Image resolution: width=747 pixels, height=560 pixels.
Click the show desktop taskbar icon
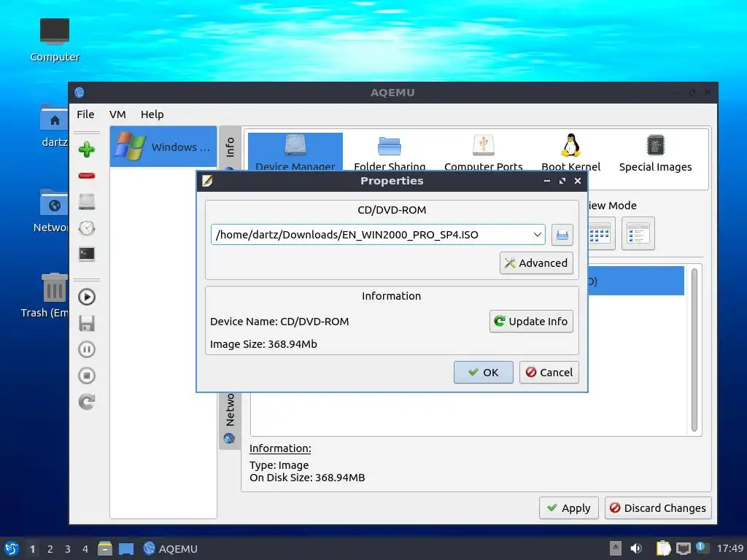[126, 549]
